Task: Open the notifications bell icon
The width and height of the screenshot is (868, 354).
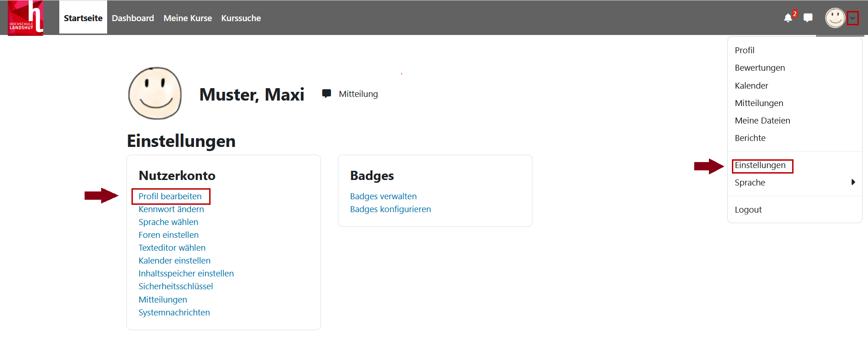Action: point(788,17)
